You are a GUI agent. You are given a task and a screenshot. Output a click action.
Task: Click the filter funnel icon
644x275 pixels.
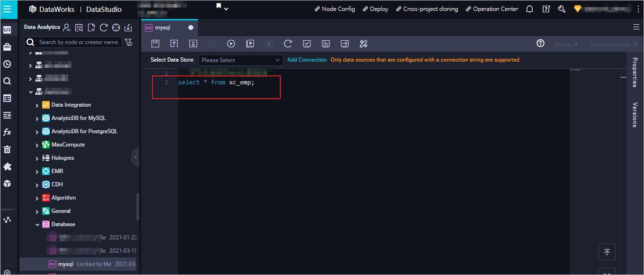[x=128, y=42]
